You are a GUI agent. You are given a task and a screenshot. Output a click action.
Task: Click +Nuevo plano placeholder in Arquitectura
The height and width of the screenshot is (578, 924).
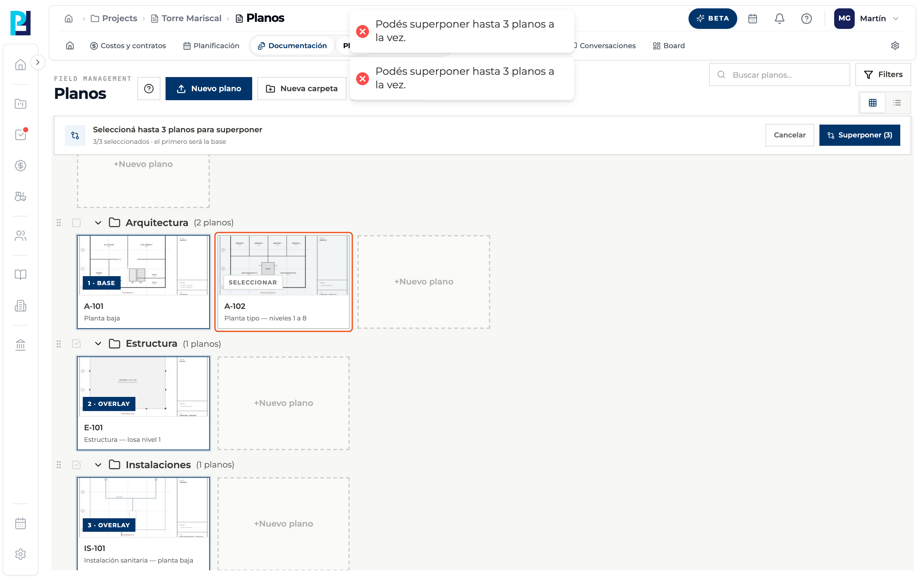pos(424,282)
